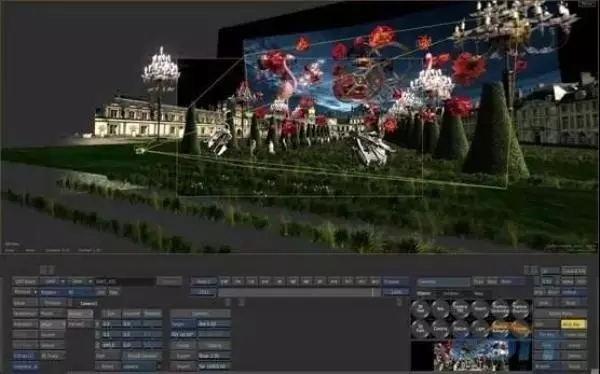The image size is (600, 374).
Task: Open the dropdown arrow on the second control row
Action: coord(36,292)
